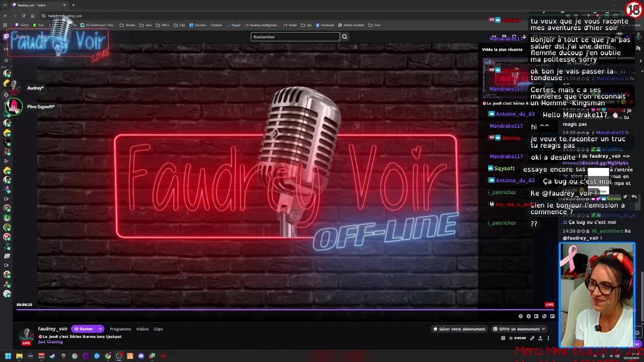Reload the page with refresh button
644x362 pixels.
[23, 16]
